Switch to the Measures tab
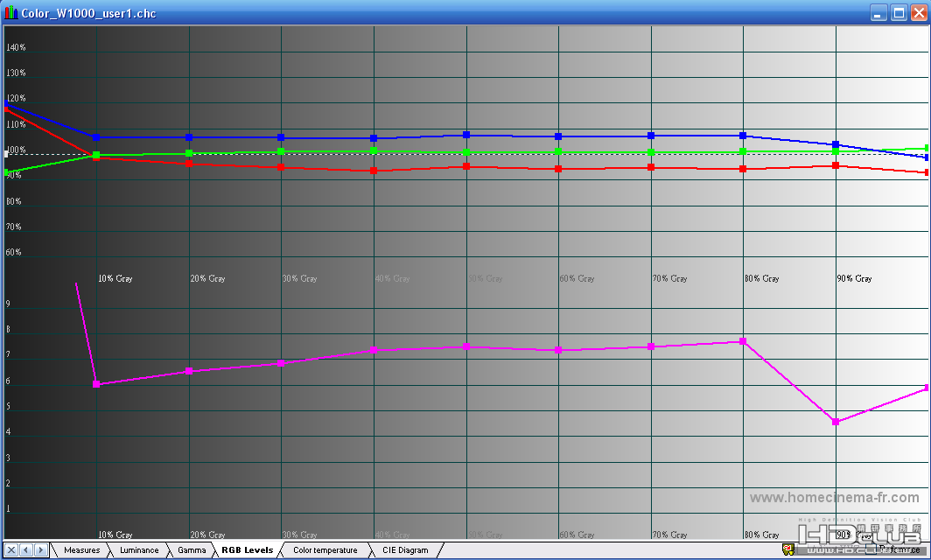931x560 pixels. point(82,549)
